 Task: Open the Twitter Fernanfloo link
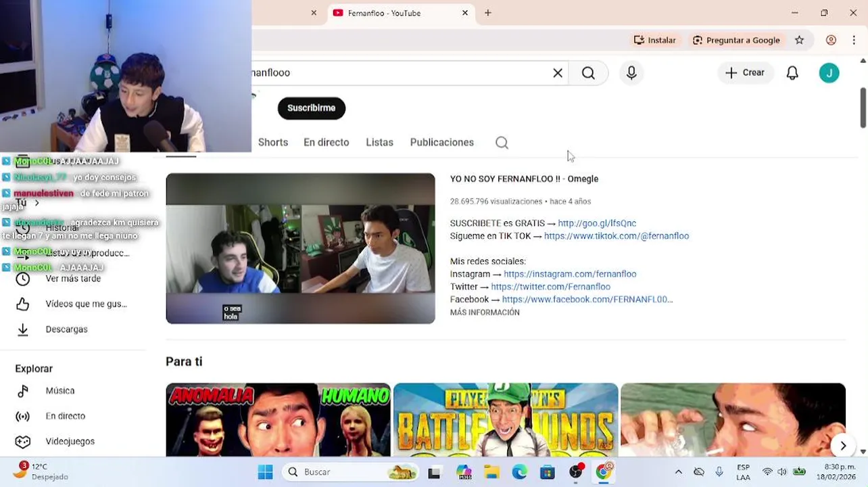pos(551,287)
